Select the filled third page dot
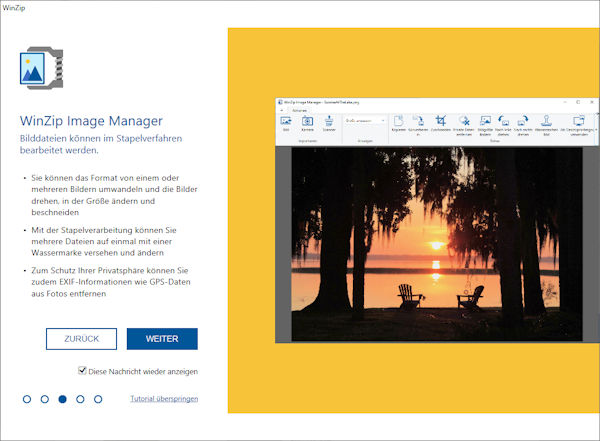 click(62, 399)
